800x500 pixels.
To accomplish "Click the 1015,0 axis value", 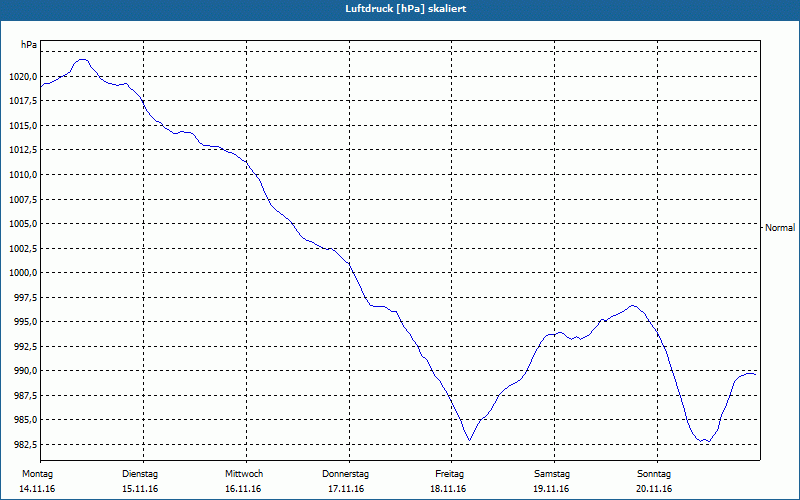I will click(x=23, y=126).
